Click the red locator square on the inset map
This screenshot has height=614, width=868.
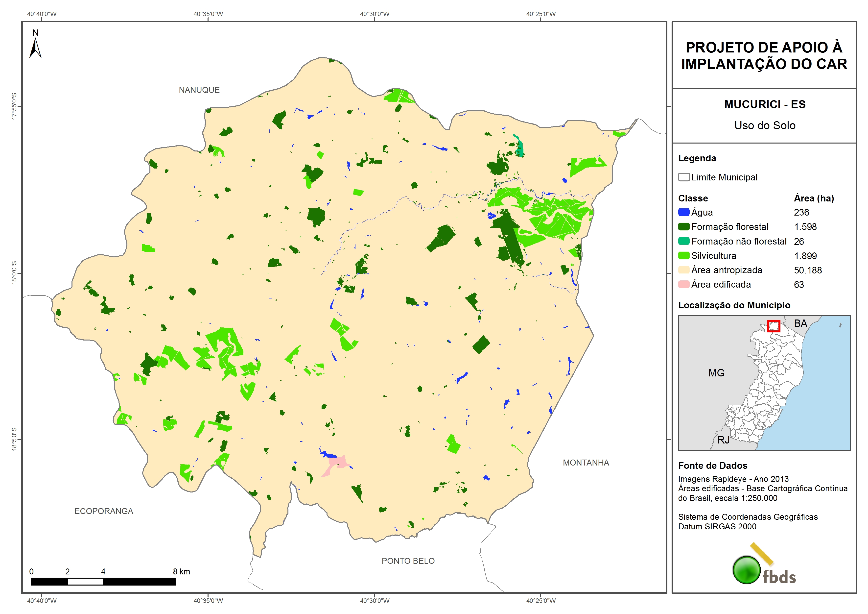pyautogui.click(x=774, y=326)
